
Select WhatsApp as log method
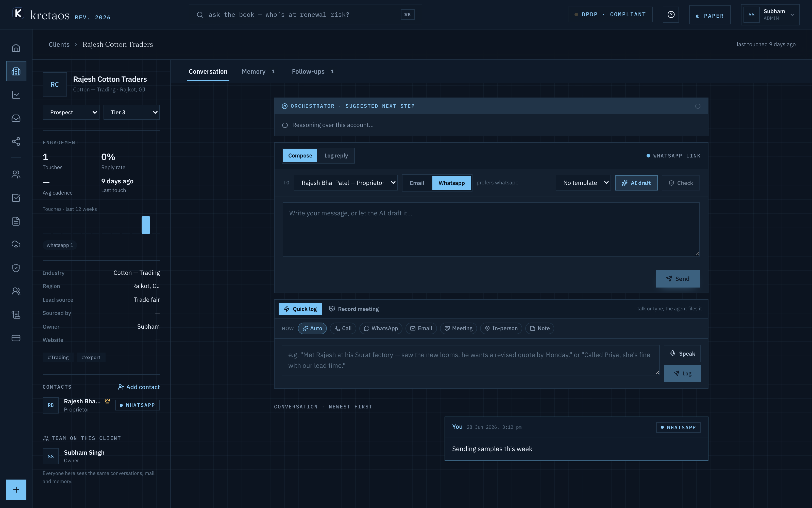(x=381, y=328)
